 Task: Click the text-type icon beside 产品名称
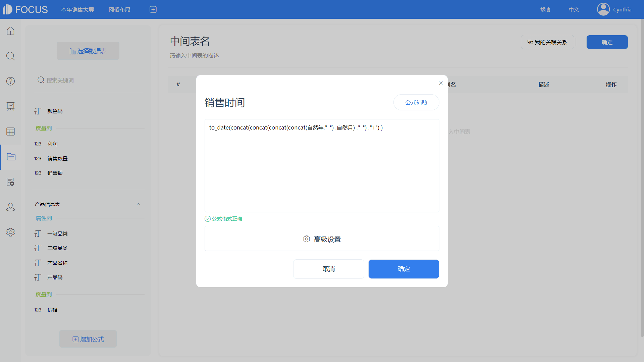click(x=38, y=263)
